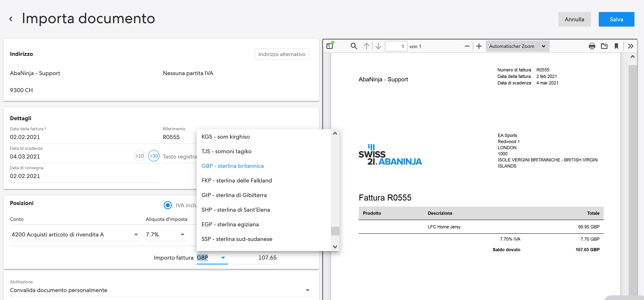Screen dimensions: 644x300
Task: Click the currency list scrollbar thumb
Action: pos(335,231)
